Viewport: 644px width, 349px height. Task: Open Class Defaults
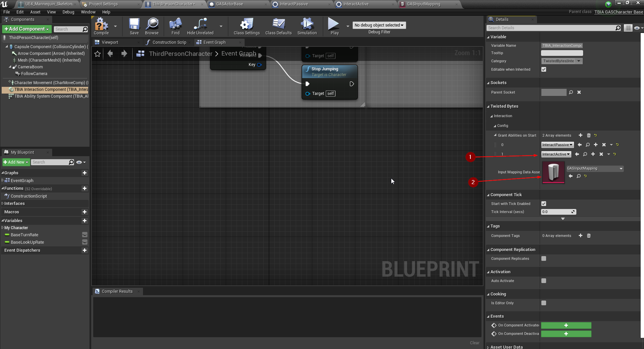(278, 26)
